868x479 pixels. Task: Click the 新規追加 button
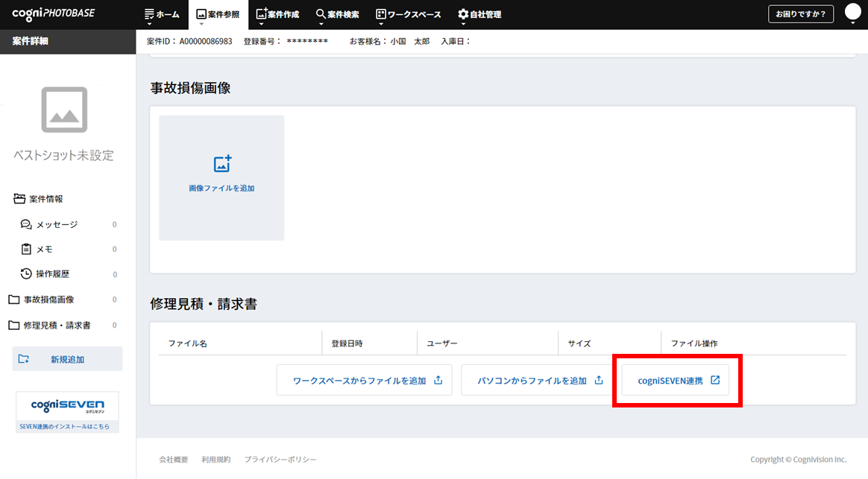pyautogui.click(x=67, y=359)
